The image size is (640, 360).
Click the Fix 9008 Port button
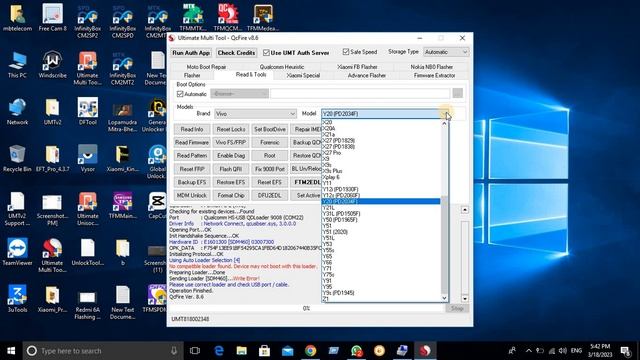tap(269, 169)
